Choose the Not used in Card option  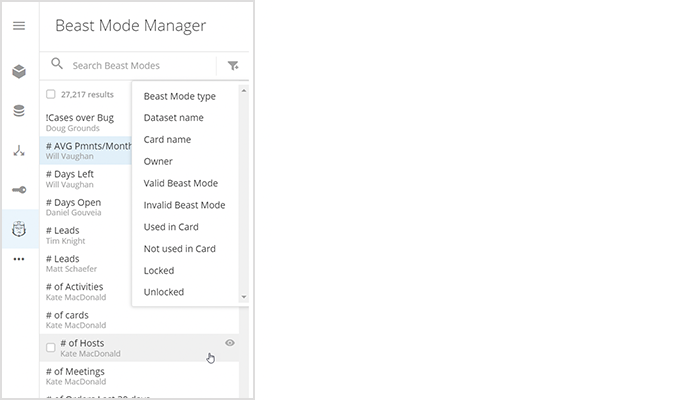(180, 249)
